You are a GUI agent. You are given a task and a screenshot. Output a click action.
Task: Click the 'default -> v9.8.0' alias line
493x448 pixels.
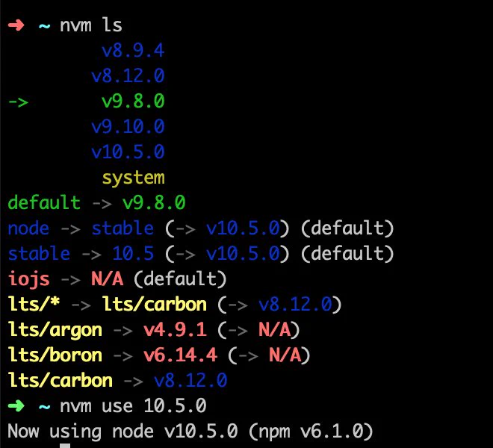[96, 203]
